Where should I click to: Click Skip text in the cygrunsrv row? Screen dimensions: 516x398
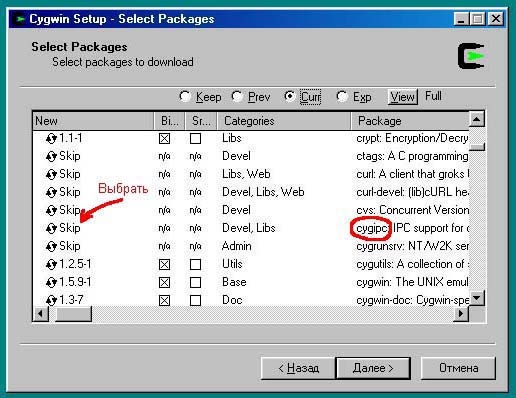[x=70, y=246]
